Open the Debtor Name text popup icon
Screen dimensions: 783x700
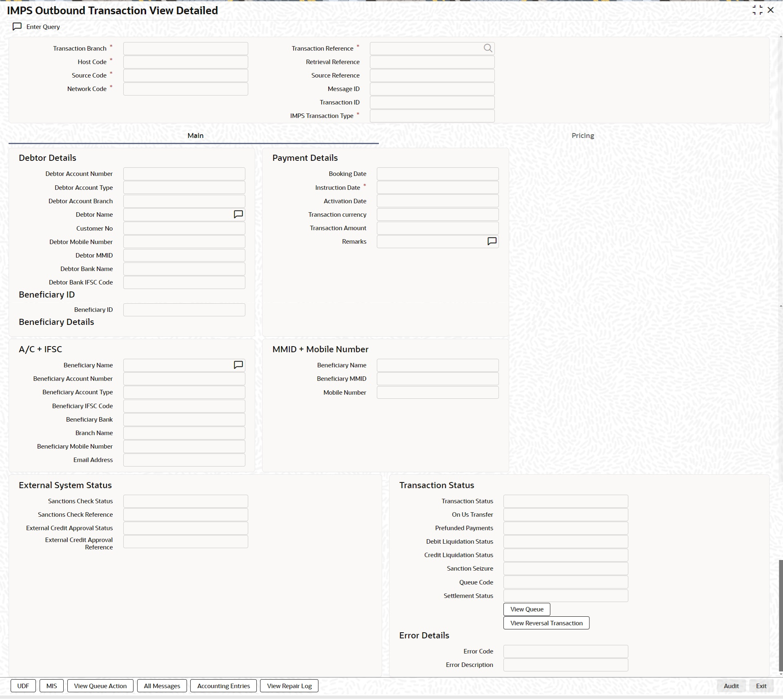238,214
